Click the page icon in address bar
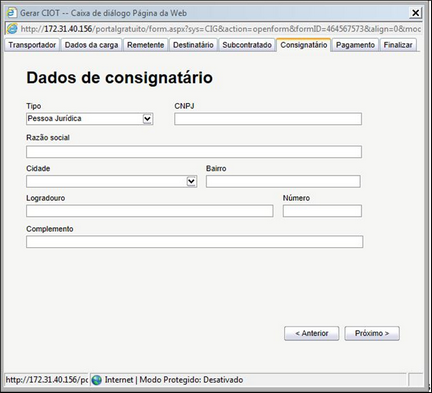The height and width of the screenshot is (393, 432). [12, 29]
